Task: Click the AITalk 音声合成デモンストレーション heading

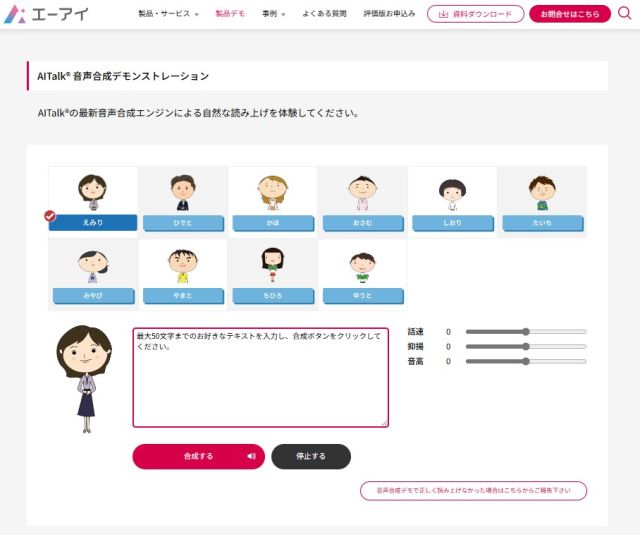Action: pyautogui.click(x=123, y=76)
